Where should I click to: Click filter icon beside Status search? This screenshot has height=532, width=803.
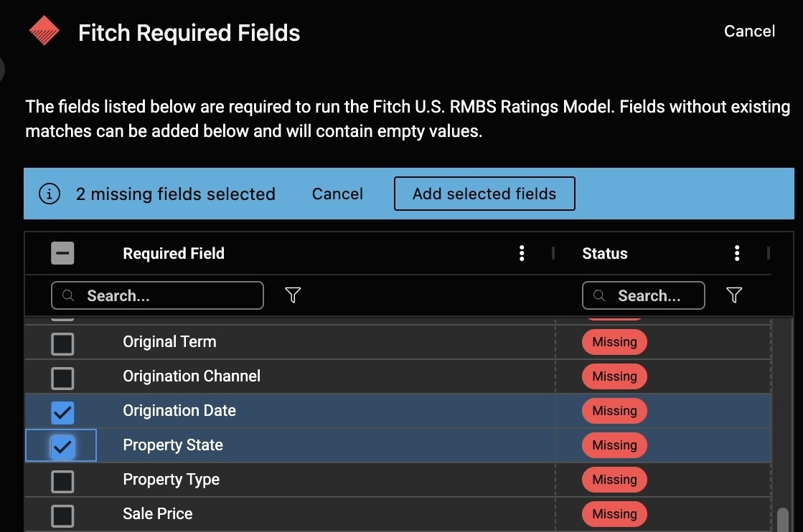[x=733, y=295]
